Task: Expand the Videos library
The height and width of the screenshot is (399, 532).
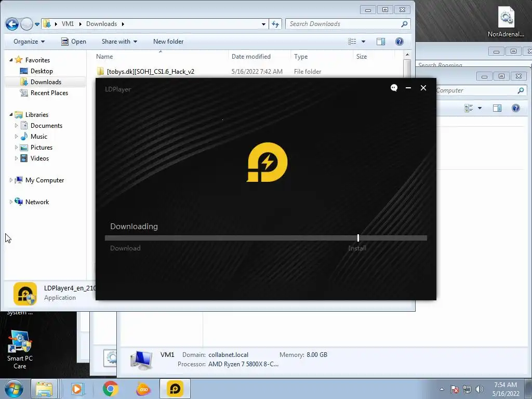Action: (x=16, y=158)
